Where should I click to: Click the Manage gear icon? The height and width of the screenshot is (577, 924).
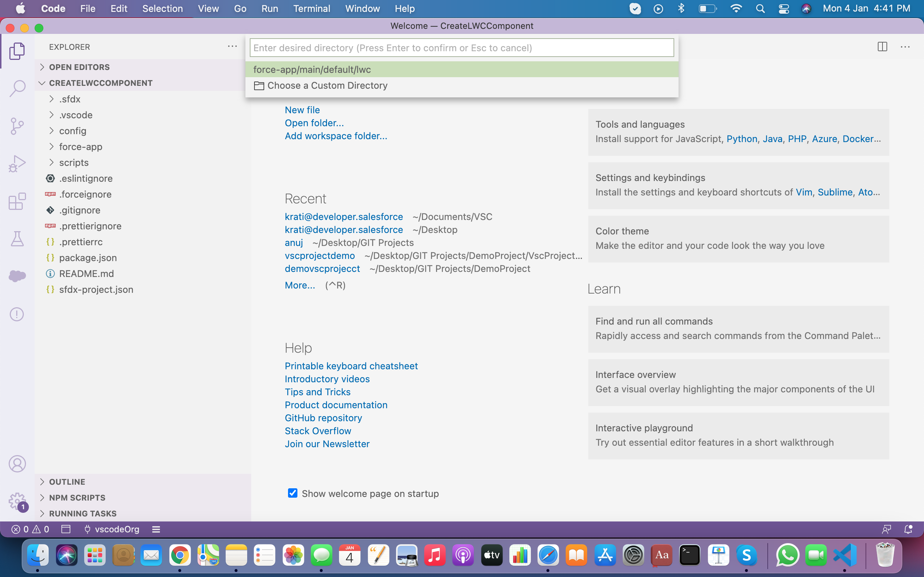tap(17, 501)
